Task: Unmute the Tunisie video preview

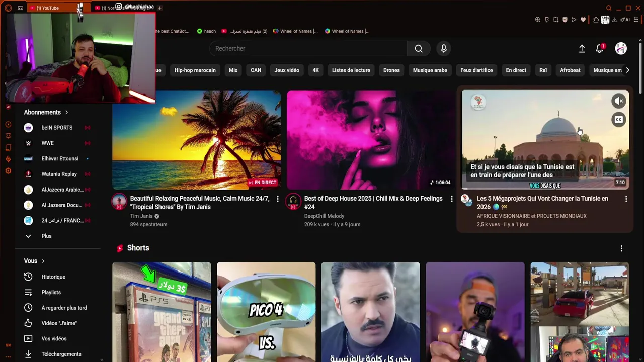Action: coord(619,101)
